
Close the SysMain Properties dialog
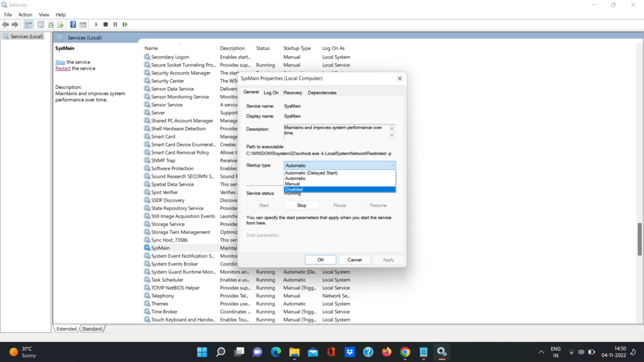click(400, 78)
